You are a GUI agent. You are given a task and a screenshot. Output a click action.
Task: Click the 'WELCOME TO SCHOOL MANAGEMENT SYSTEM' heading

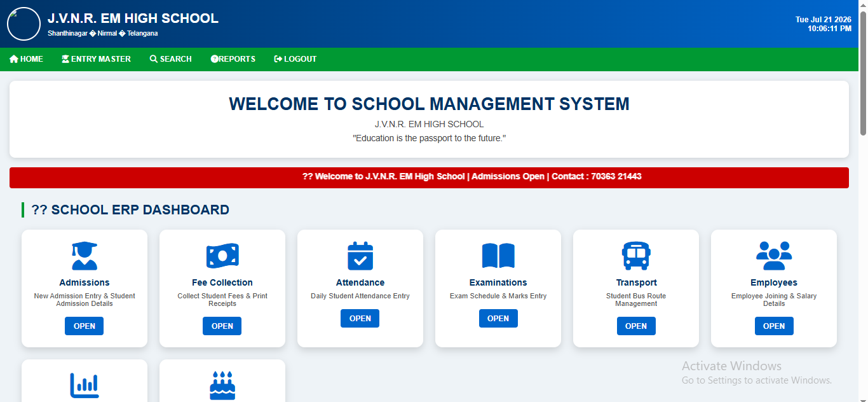click(429, 104)
